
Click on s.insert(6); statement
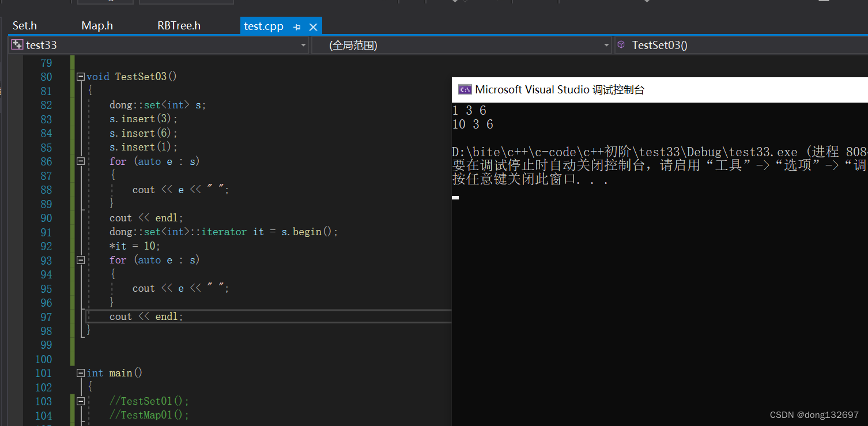(144, 133)
